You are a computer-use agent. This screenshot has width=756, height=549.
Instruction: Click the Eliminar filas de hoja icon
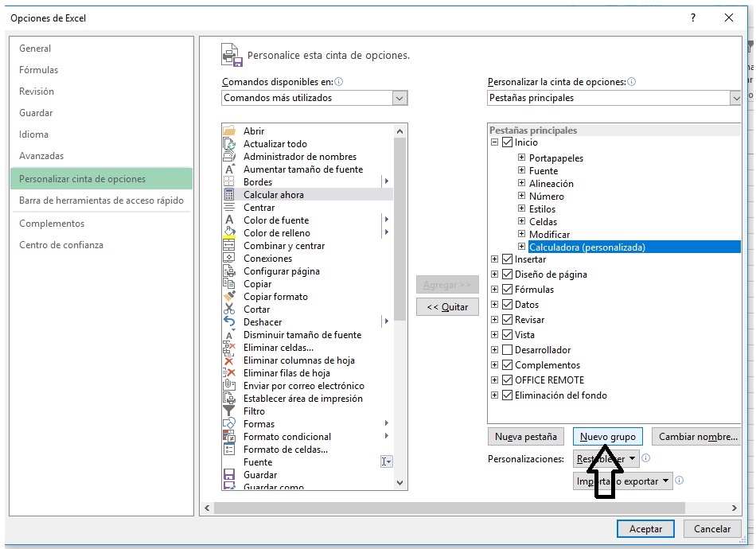229,373
